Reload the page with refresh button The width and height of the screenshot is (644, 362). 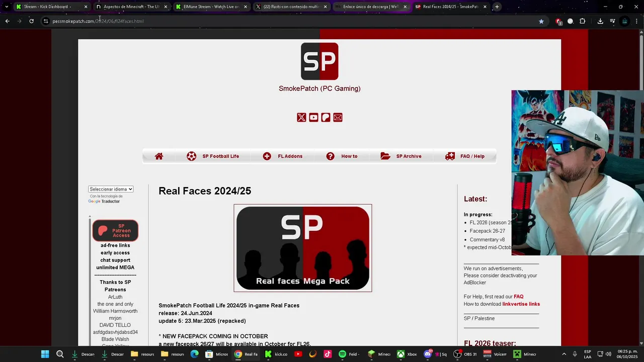pyautogui.click(x=31, y=21)
